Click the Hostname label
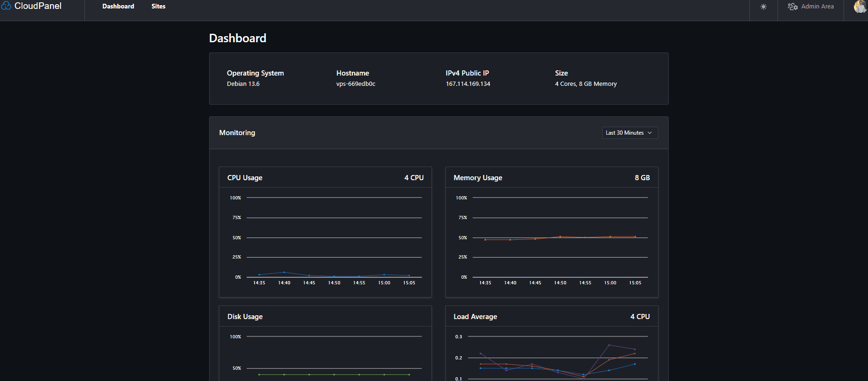The height and width of the screenshot is (381, 868). pyautogui.click(x=353, y=73)
